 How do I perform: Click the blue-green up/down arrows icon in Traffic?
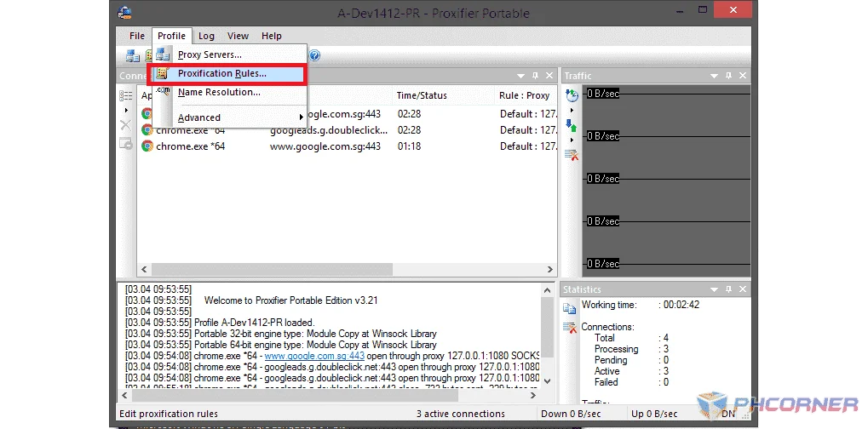tap(572, 125)
